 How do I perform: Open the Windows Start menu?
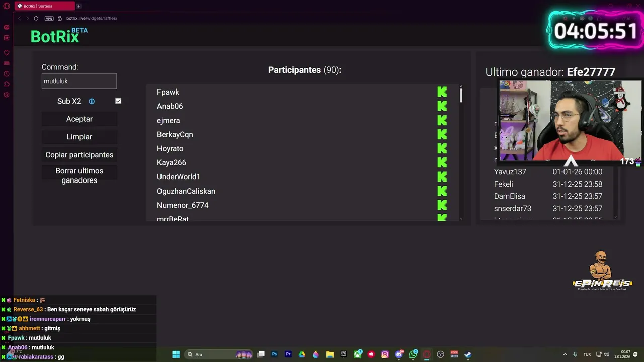click(x=176, y=354)
